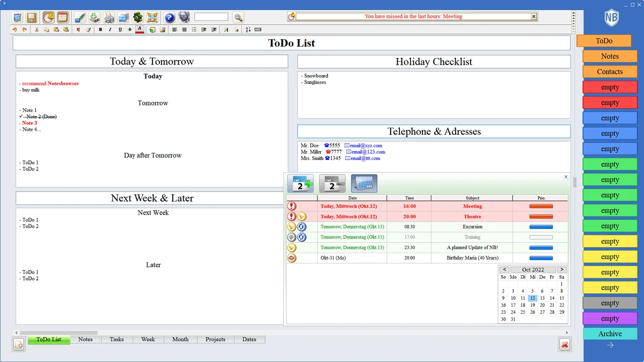Click the Subject column header
The image size is (644, 362).
tap(472, 198)
